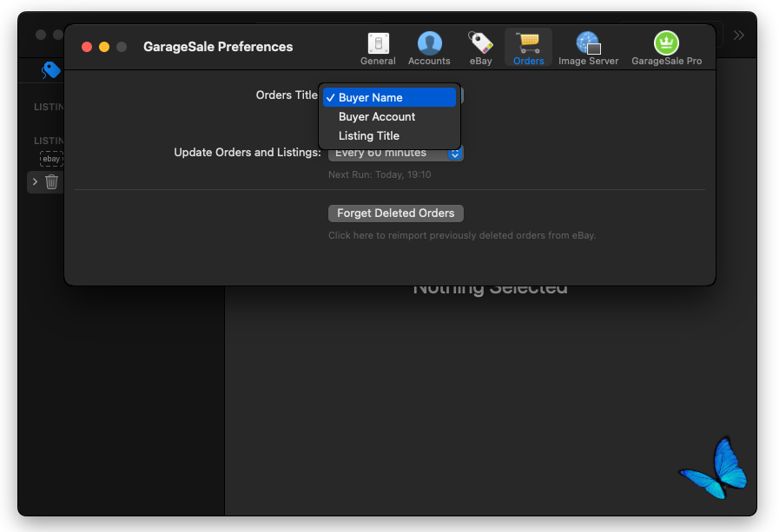This screenshot has height=532, width=779.
Task: Click the ebay badge in listings sidebar
Action: pyautogui.click(x=51, y=159)
